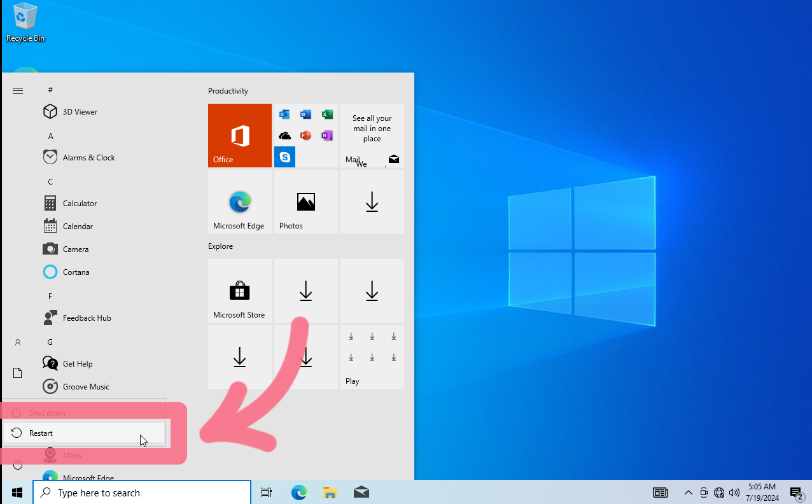The height and width of the screenshot is (504, 812).
Task: Open the Microsoft Store tile
Action: click(x=239, y=291)
